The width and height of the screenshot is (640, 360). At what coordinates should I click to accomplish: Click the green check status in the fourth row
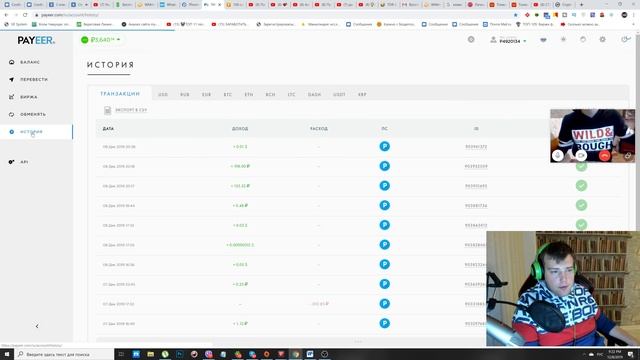581,205
